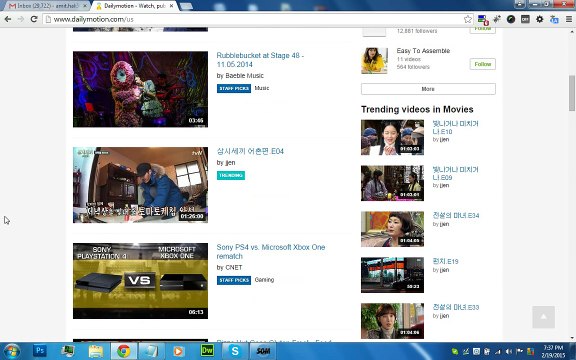Go back to the previous page

[8, 19]
